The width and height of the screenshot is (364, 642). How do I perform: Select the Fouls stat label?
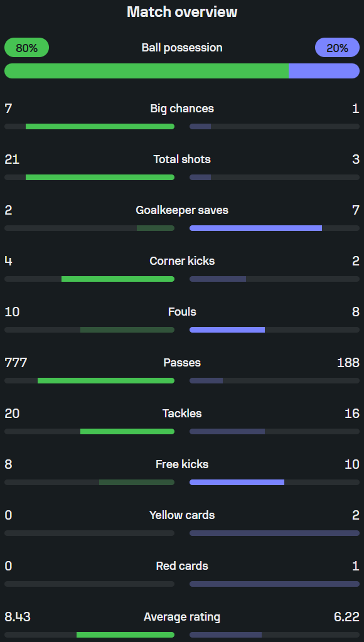(x=182, y=311)
